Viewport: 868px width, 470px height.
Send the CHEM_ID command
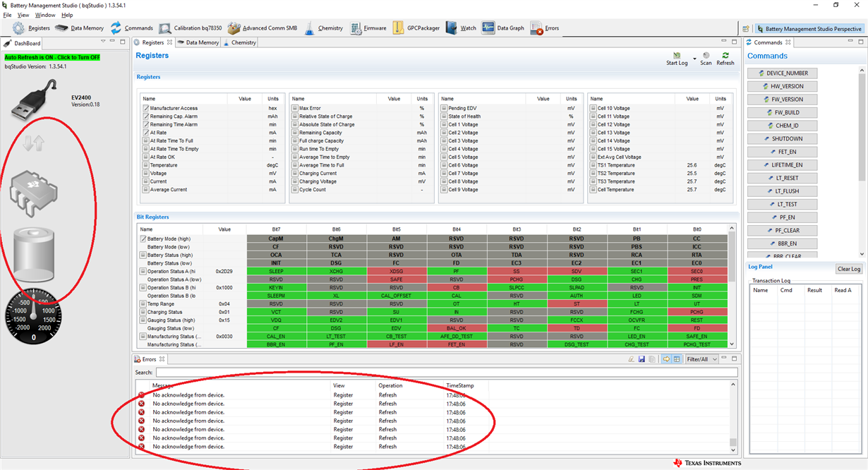[782, 126]
